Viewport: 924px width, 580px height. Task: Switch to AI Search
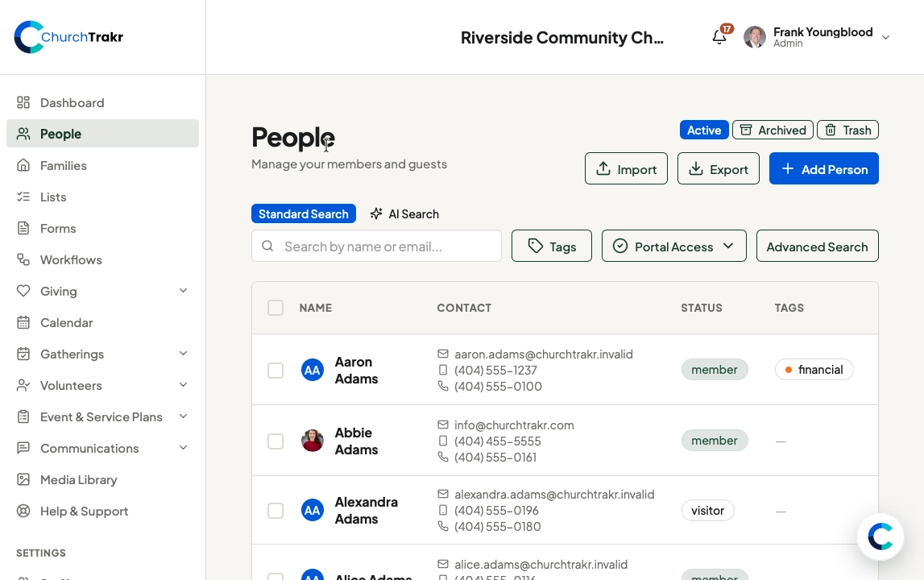(404, 213)
